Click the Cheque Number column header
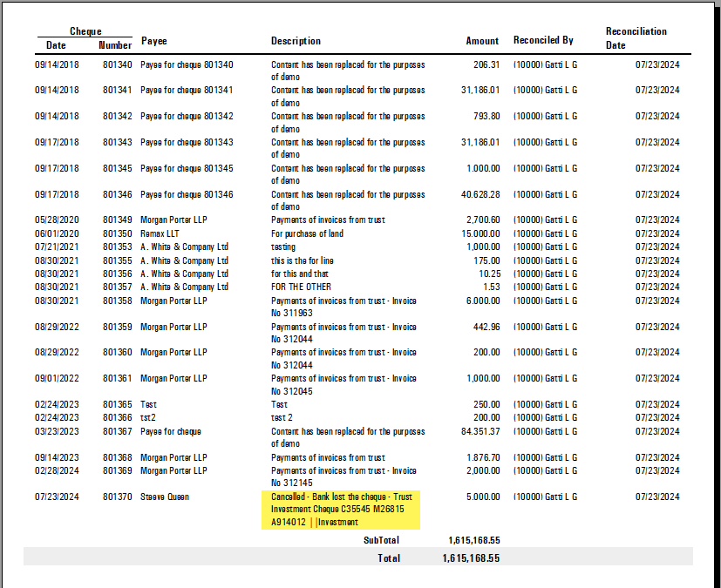 pos(115,45)
